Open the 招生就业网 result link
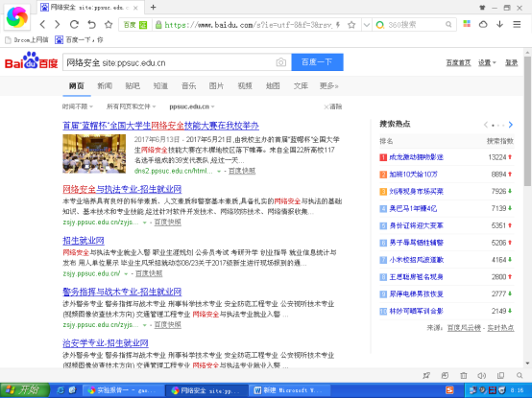The image size is (532, 399). (x=84, y=241)
